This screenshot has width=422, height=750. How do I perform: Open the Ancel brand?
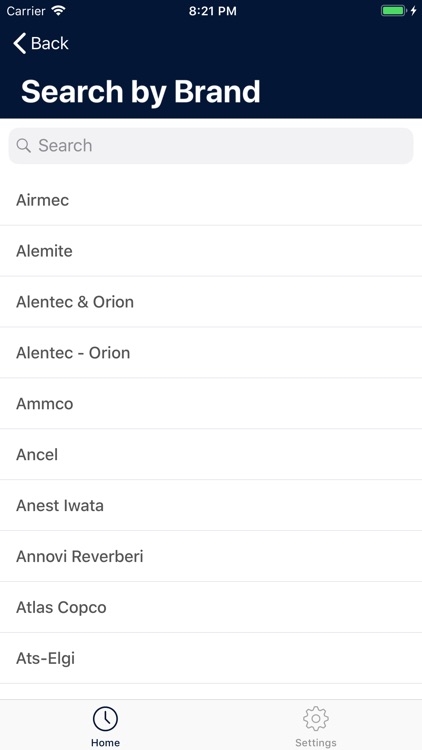pos(211,454)
